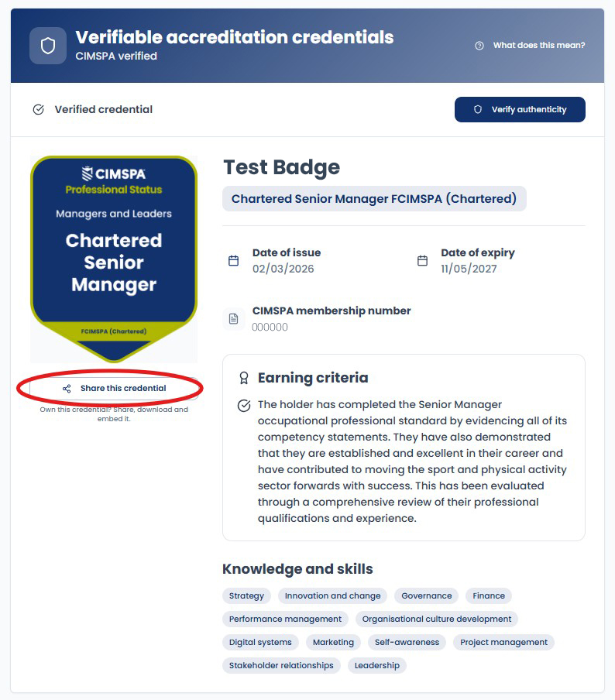Click the verified credential checkmark icon

pos(39,109)
